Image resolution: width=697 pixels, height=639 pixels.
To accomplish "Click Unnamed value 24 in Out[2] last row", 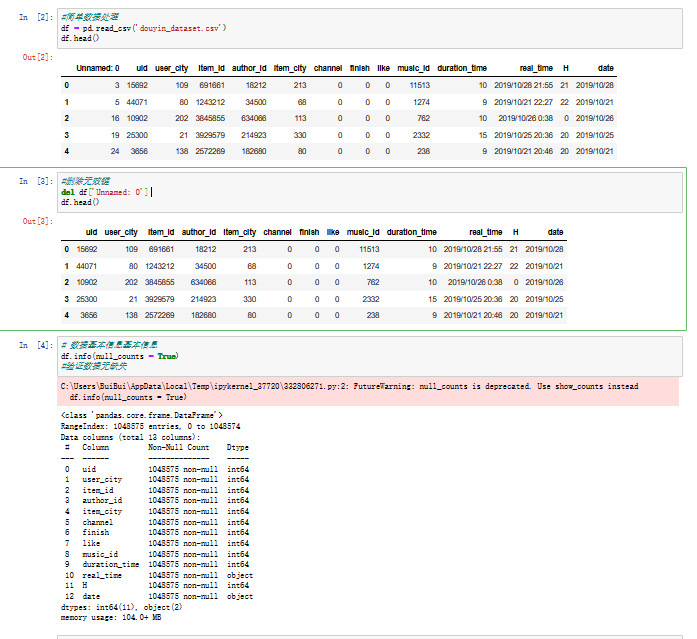I will (115, 151).
